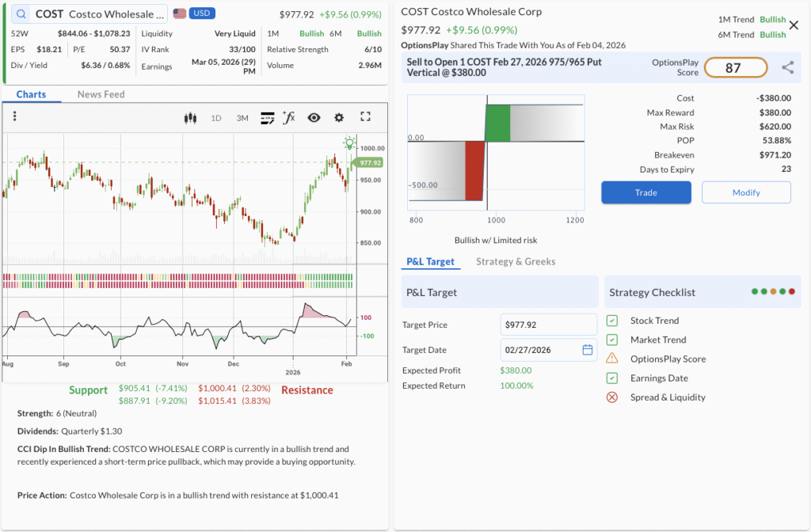Click the Target Price input field
Image resolution: width=811 pixels, height=532 pixels.
click(548, 325)
